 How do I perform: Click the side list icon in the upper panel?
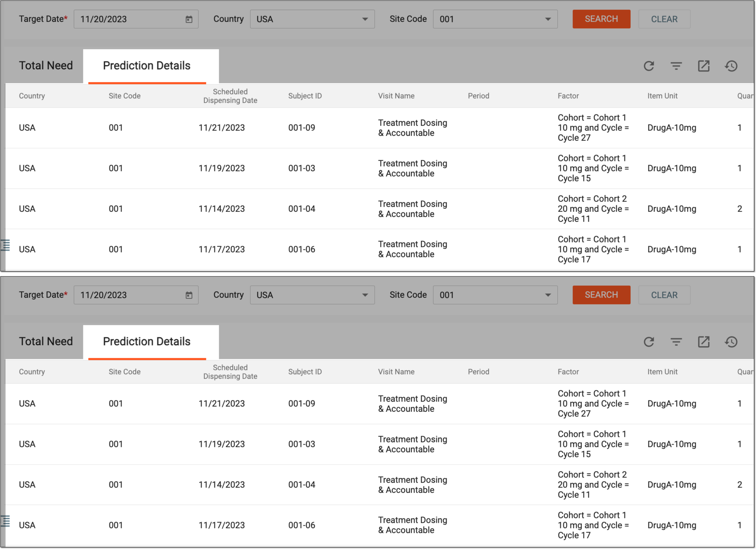coord(5,245)
